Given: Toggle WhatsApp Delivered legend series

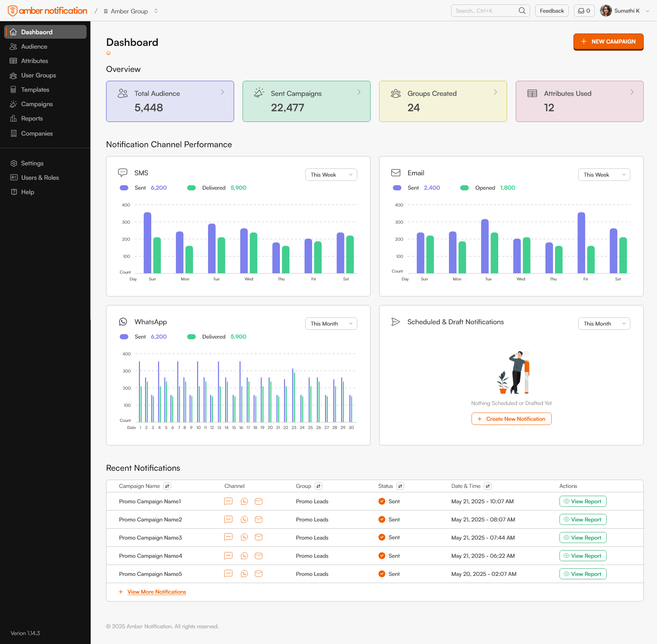Looking at the screenshot, I should click(x=191, y=337).
